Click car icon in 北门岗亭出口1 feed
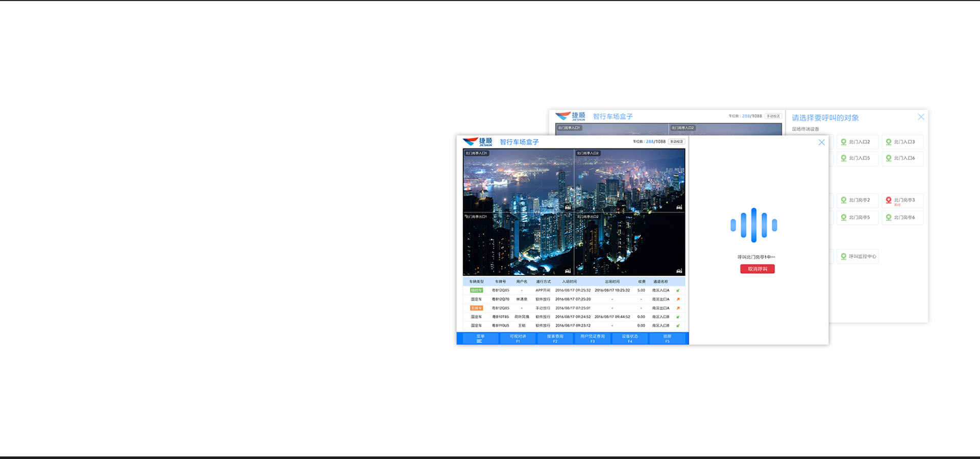 [x=568, y=271]
